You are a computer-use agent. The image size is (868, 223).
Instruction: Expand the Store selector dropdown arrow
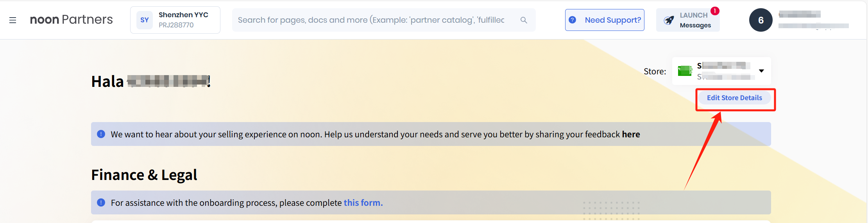pos(761,71)
